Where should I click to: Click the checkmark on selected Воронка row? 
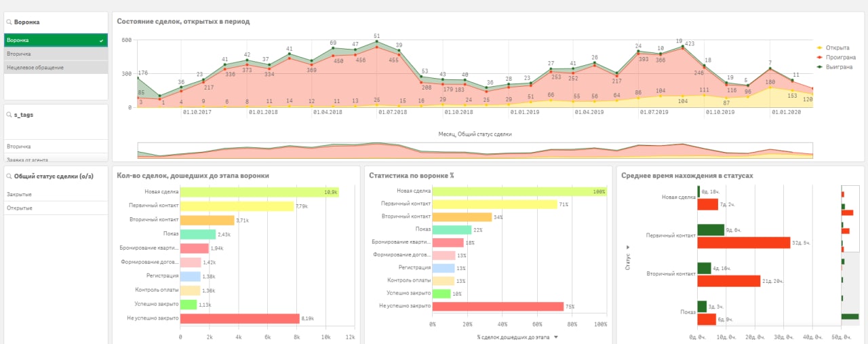click(x=101, y=41)
